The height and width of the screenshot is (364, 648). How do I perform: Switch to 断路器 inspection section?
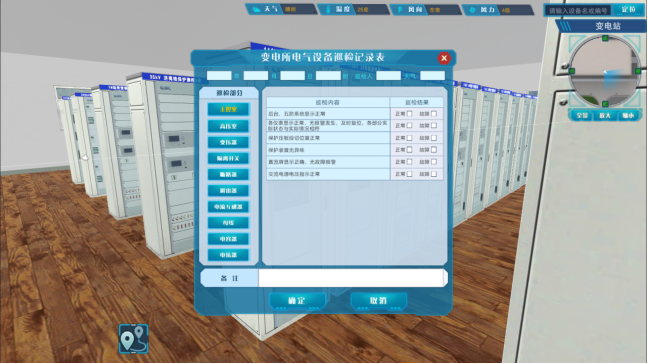point(228,174)
